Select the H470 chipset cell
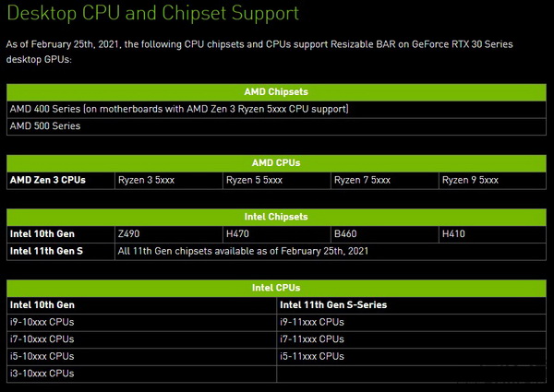Image resolution: width=554 pixels, height=392 pixels. [x=277, y=234]
